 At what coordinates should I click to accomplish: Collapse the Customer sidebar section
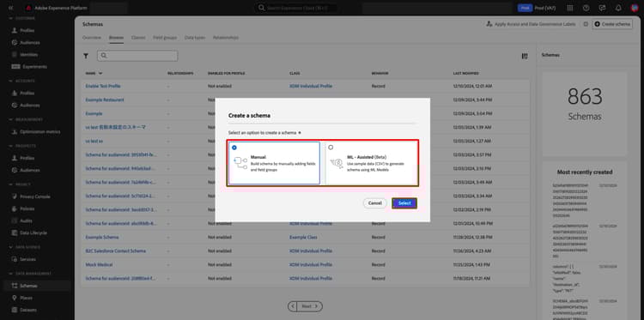[10, 19]
